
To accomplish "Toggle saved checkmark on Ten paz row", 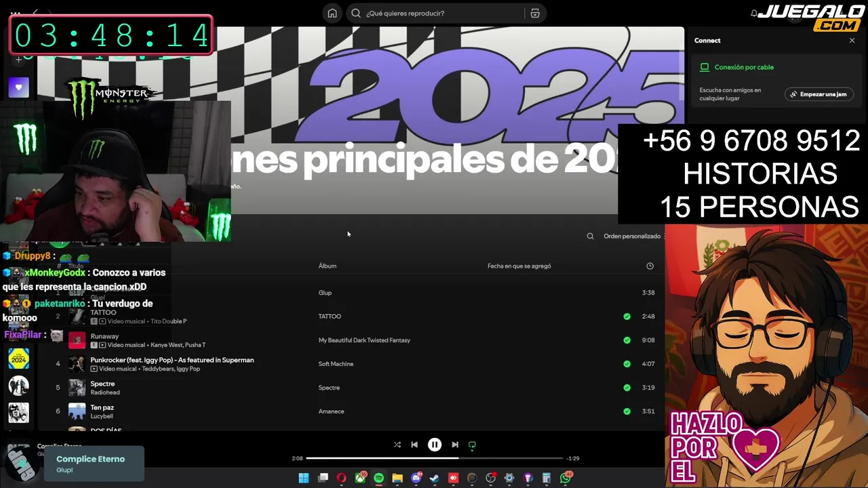I will coord(627,411).
